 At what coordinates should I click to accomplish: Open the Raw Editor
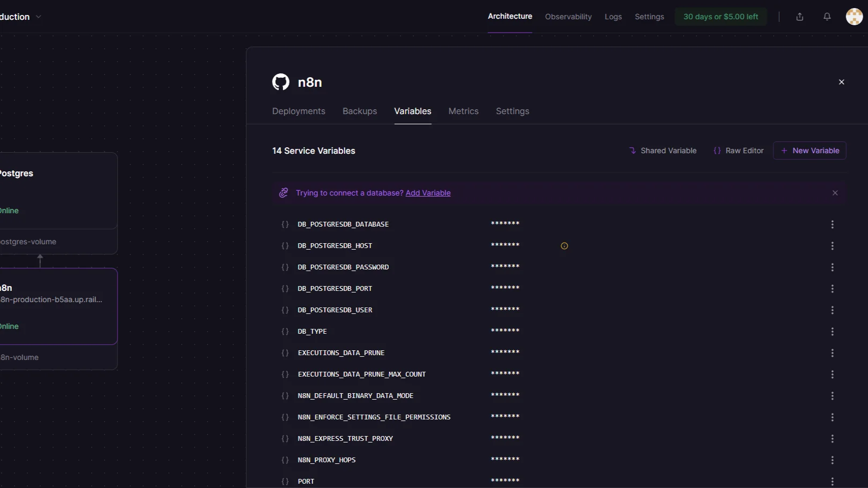[x=738, y=151]
